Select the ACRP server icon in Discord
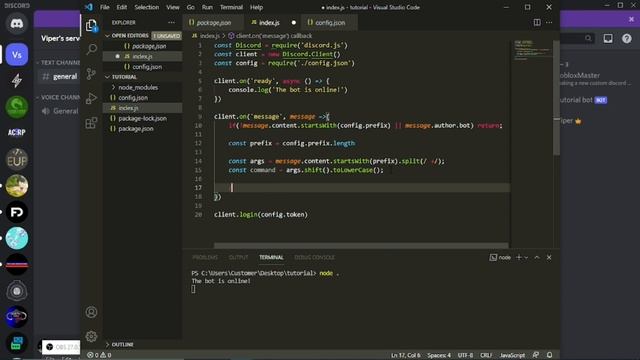Screen dimensions: 640x360 [17, 132]
